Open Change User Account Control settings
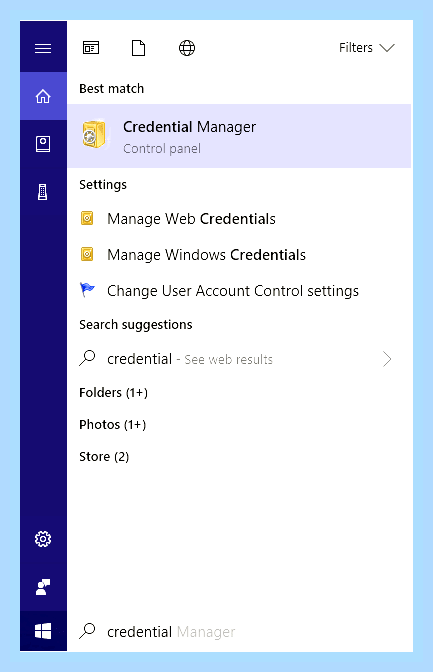Image resolution: width=433 pixels, height=672 pixels. [x=239, y=291]
